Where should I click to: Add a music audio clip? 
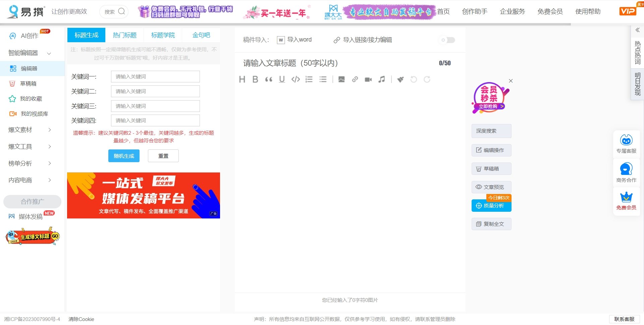click(382, 79)
